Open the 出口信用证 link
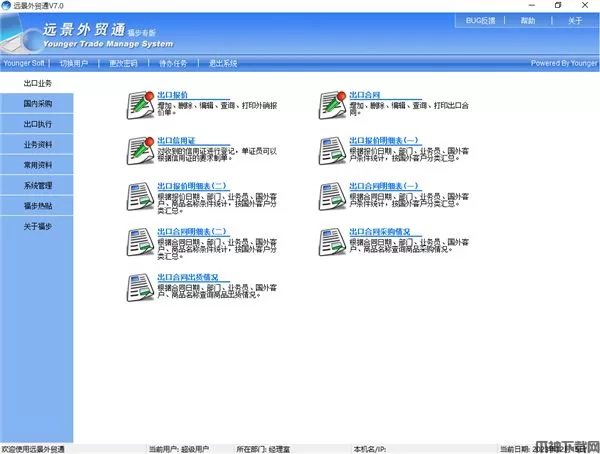This screenshot has height=454, width=600. (x=176, y=140)
